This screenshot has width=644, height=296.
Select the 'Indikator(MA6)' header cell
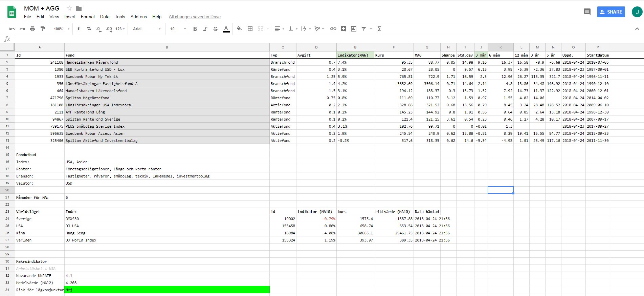[355, 55]
